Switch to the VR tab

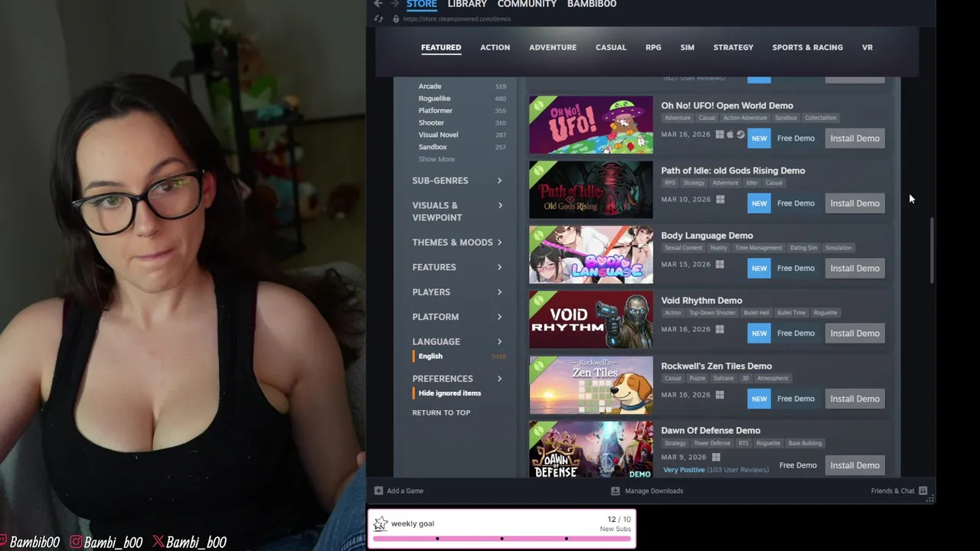tap(867, 47)
